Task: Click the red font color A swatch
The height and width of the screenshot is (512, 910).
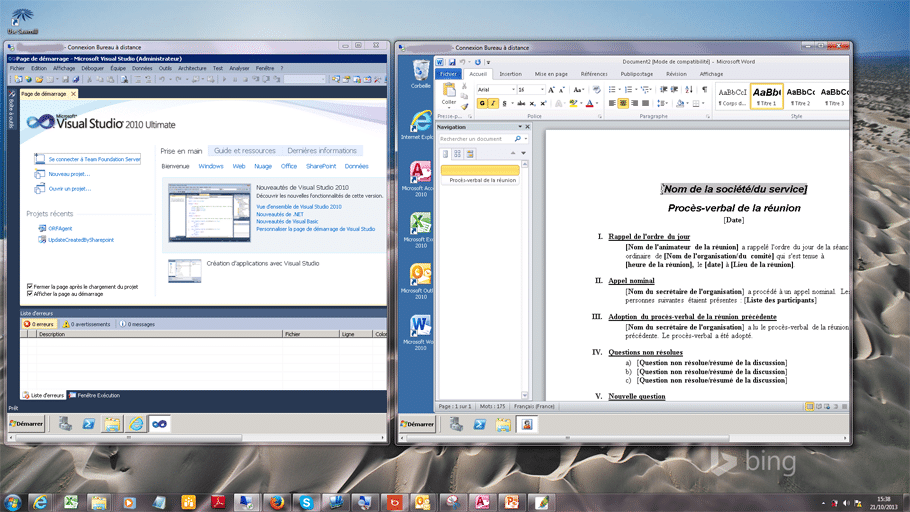Action: tap(590, 103)
